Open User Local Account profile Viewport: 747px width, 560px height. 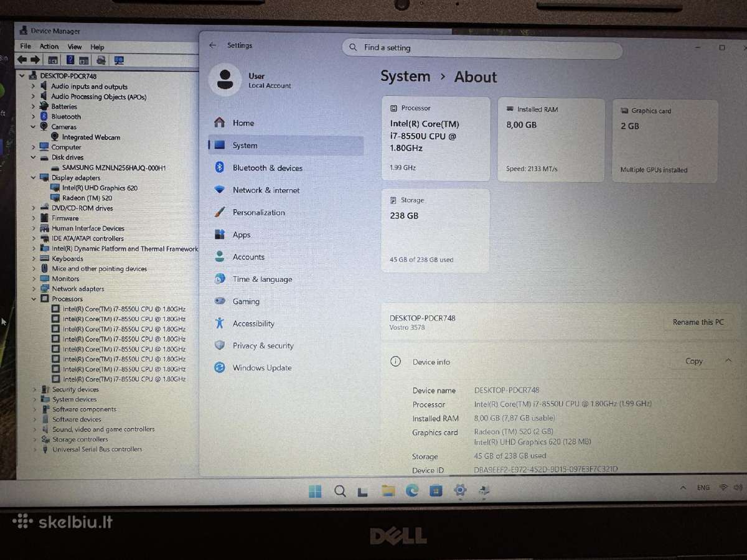coord(250,80)
